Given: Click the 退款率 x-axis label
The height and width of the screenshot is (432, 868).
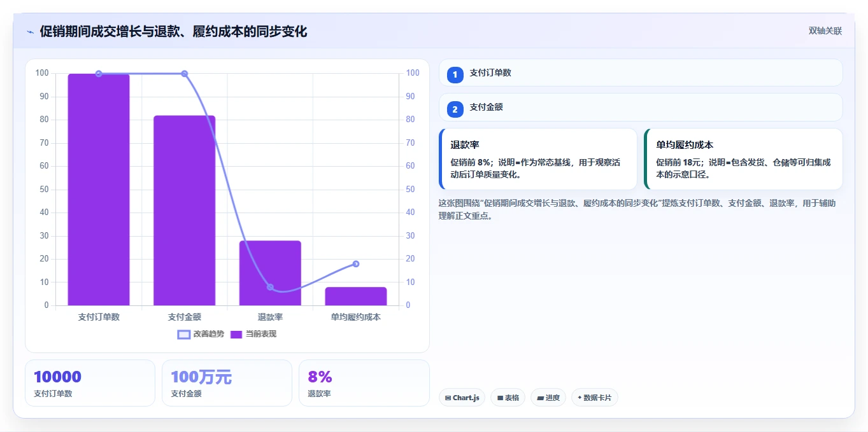Looking at the screenshot, I should click(x=270, y=317).
